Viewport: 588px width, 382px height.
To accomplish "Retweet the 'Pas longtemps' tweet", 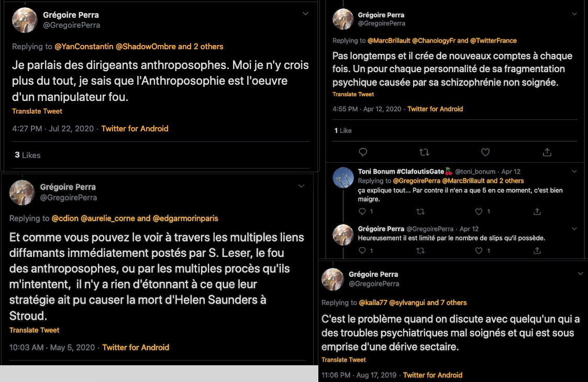I will [425, 152].
